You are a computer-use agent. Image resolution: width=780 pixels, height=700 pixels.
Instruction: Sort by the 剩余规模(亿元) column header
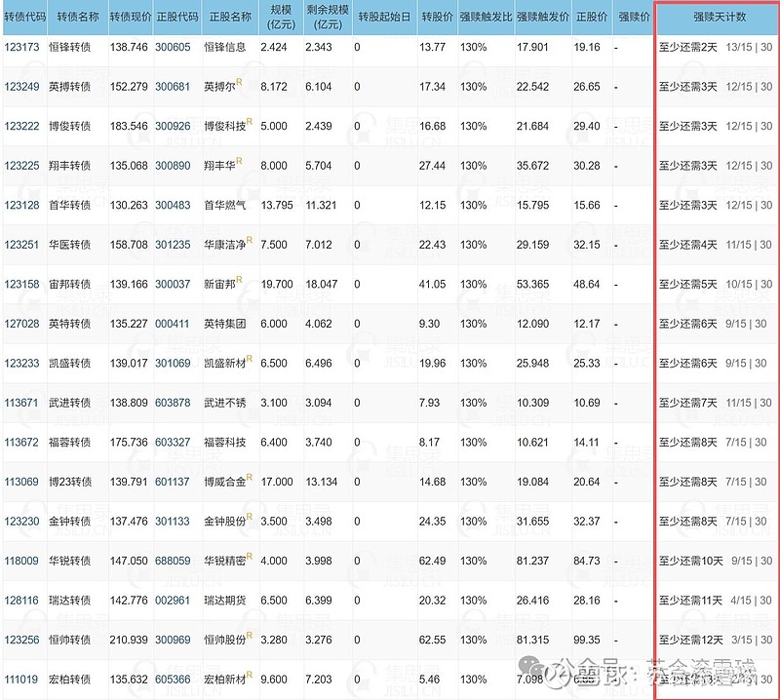point(328,17)
